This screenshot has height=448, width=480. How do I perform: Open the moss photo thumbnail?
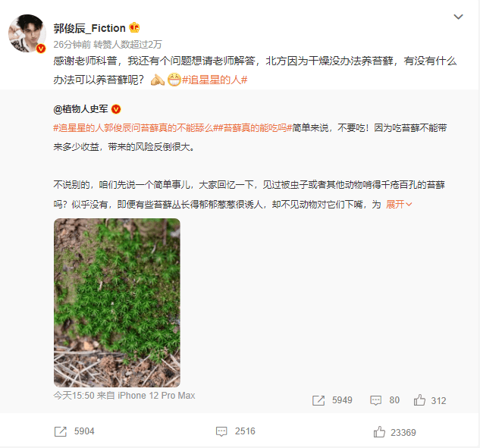(x=117, y=302)
